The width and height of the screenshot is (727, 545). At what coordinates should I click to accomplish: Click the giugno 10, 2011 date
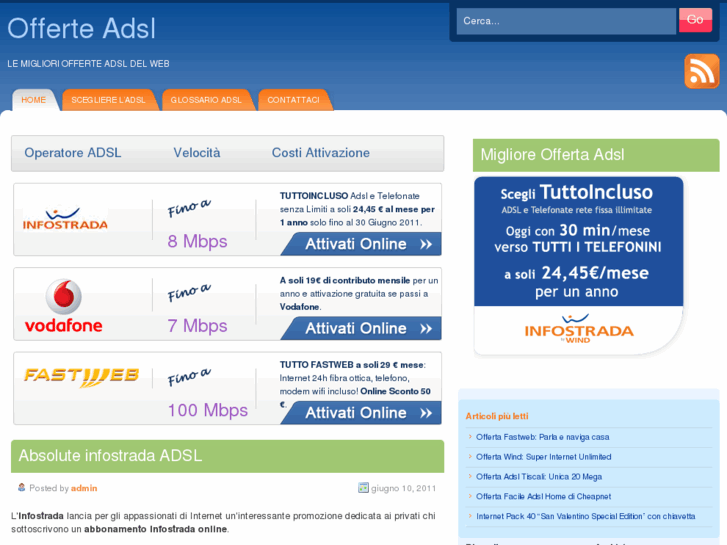pos(403,488)
